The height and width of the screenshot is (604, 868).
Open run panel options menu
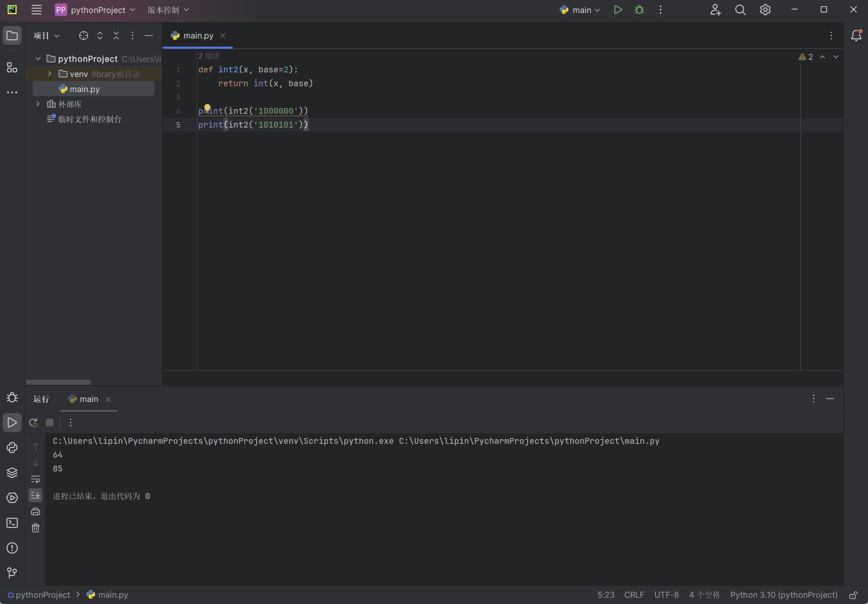coord(813,399)
